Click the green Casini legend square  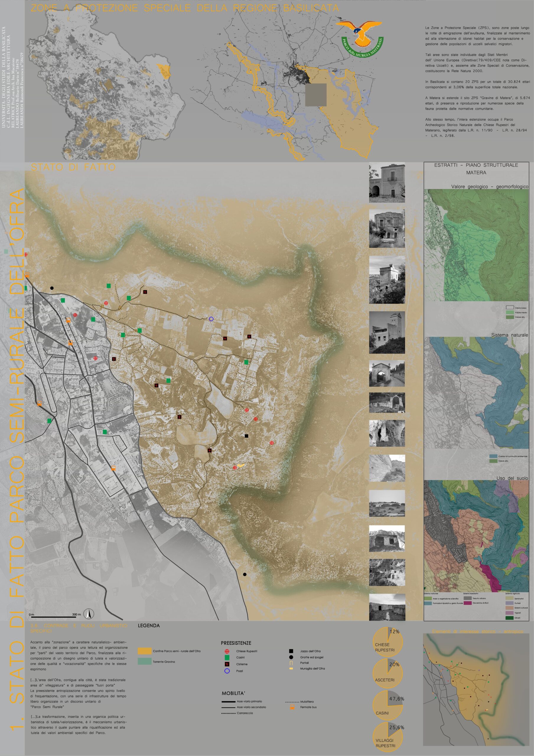227,657
